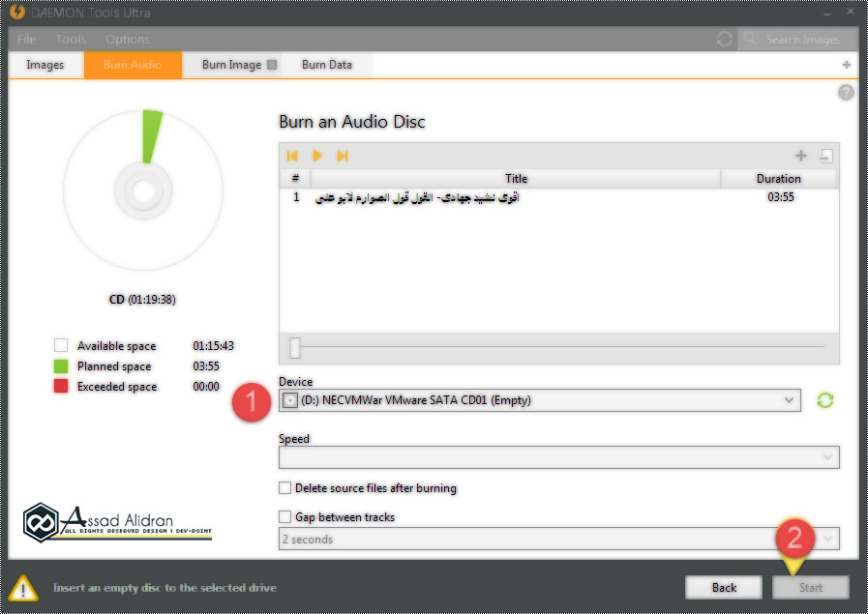Click the 03:55 track duration value
Screen dimensions: 868x614
(781, 197)
